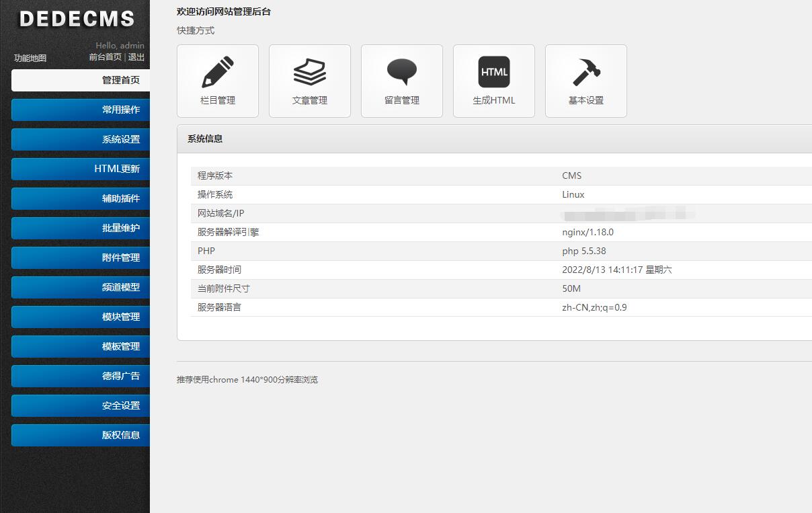Click the speech bubble icon for 留言管理

402,73
